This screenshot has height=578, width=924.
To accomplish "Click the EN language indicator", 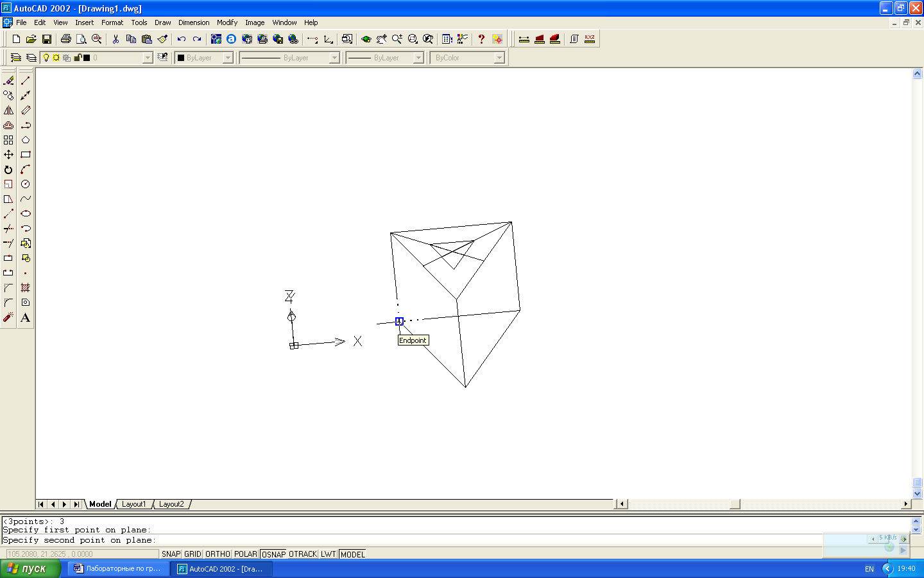I will 869,569.
